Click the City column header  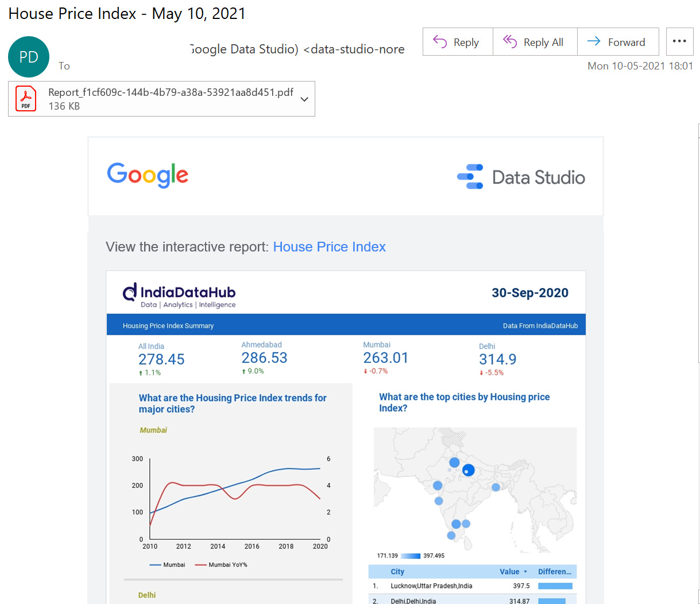click(x=397, y=572)
